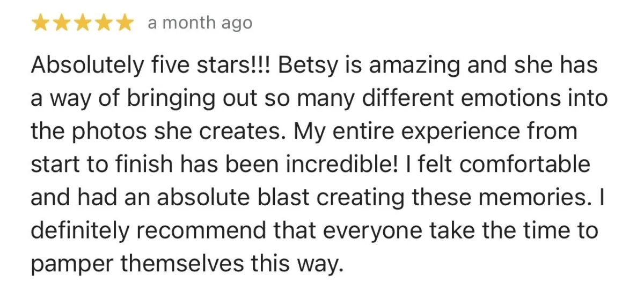
Task: Select the fifth gold star in the rating
Action: click(x=125, y=24)
